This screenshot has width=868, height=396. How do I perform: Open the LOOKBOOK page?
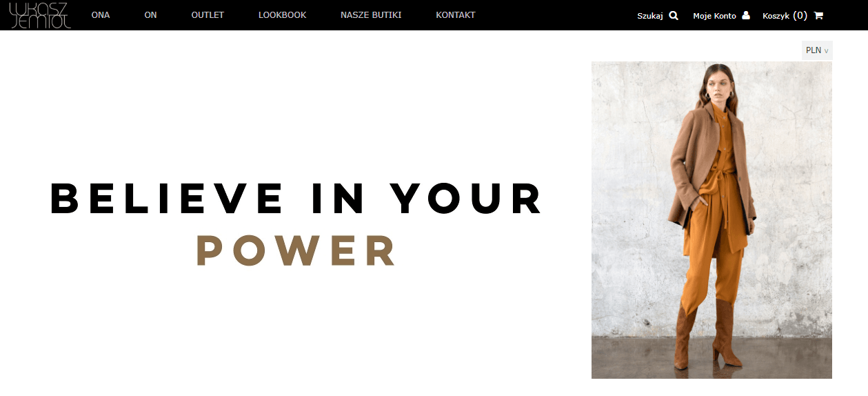tap(283, 15)
